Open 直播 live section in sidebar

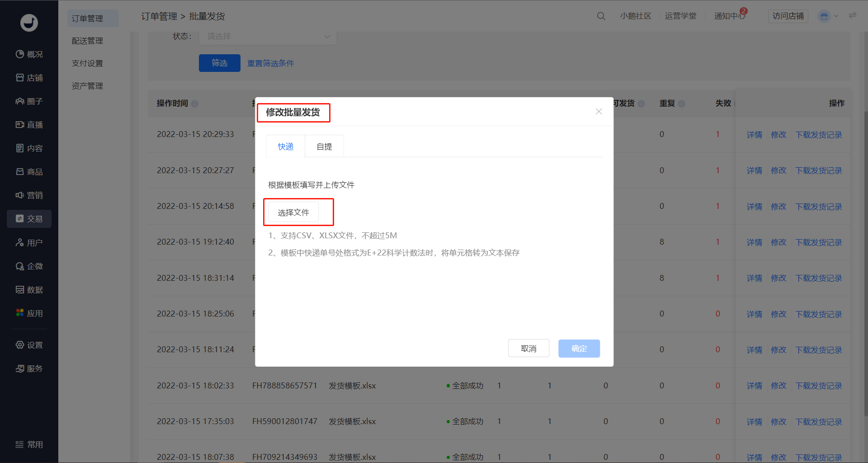pos(29,125)
